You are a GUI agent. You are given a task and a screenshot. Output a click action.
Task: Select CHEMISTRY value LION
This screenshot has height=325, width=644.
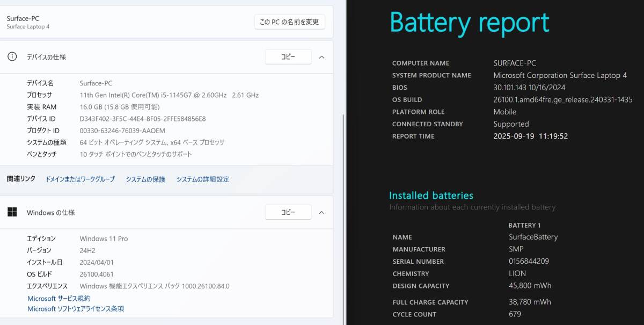517,273
